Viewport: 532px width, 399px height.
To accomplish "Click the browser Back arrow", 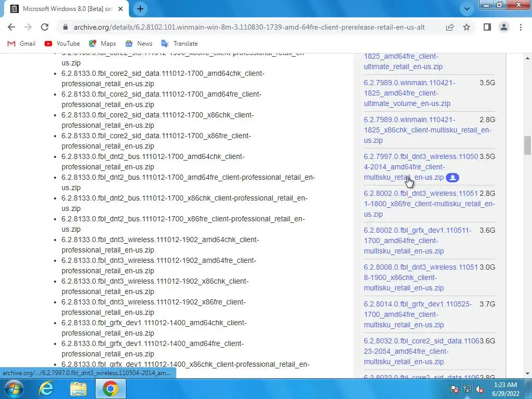I will tap(11, 27).
